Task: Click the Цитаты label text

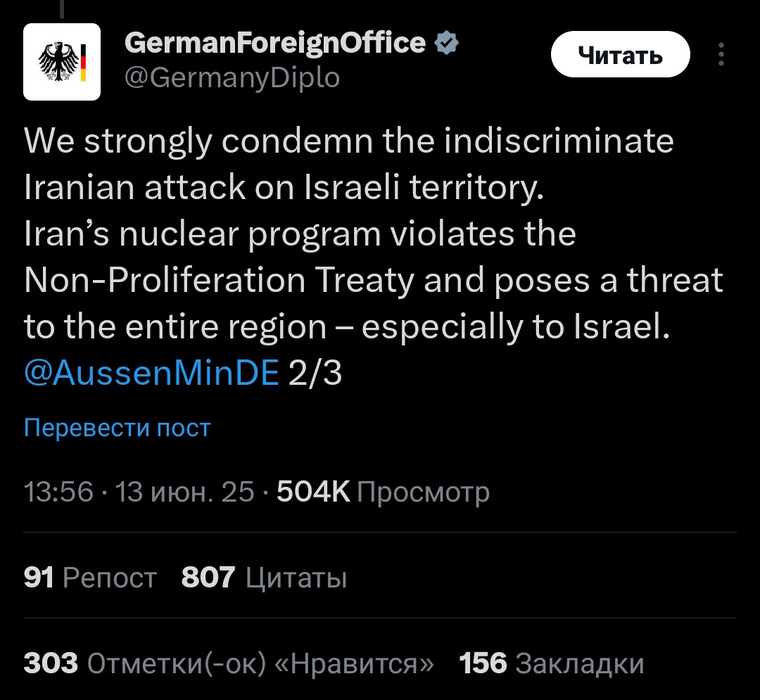Action: [x=296, y=578]
